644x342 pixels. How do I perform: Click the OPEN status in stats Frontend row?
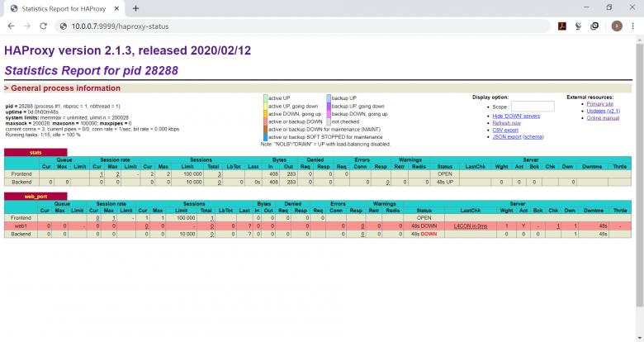coord(445,174)
